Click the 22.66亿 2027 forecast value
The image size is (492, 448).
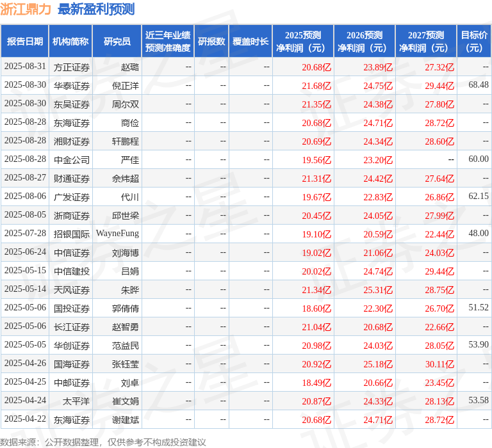439,327
